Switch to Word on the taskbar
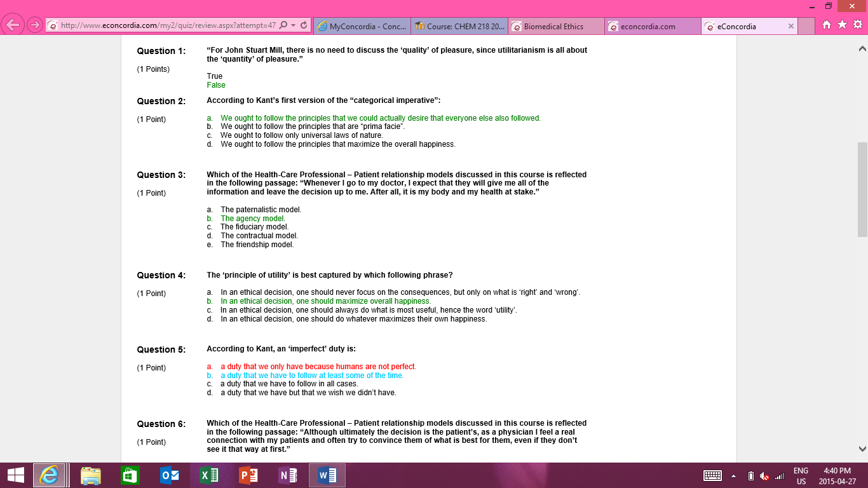Screen dimensions: 868x488 point(327,475)
